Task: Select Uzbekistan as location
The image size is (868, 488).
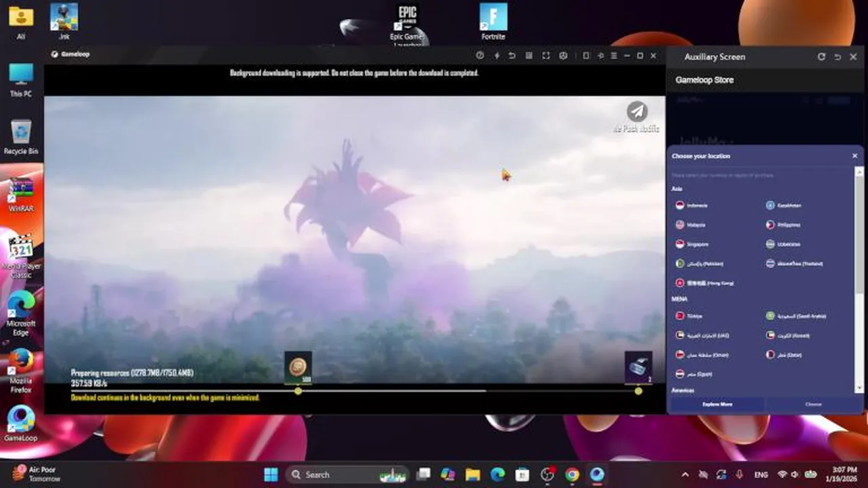Action: coord(783,244)
